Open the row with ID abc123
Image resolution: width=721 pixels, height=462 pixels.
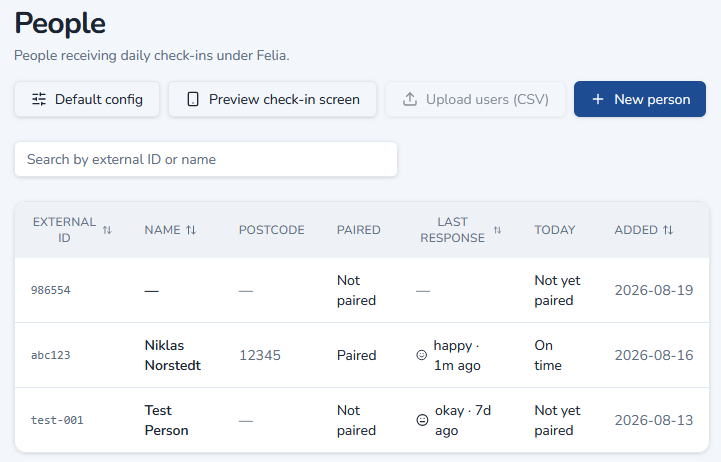(362, 355)
